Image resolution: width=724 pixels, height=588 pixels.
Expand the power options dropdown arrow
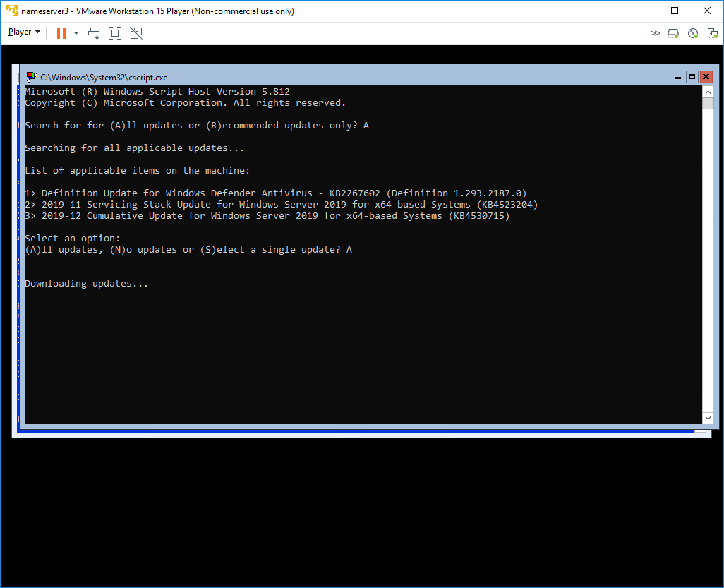76,32
